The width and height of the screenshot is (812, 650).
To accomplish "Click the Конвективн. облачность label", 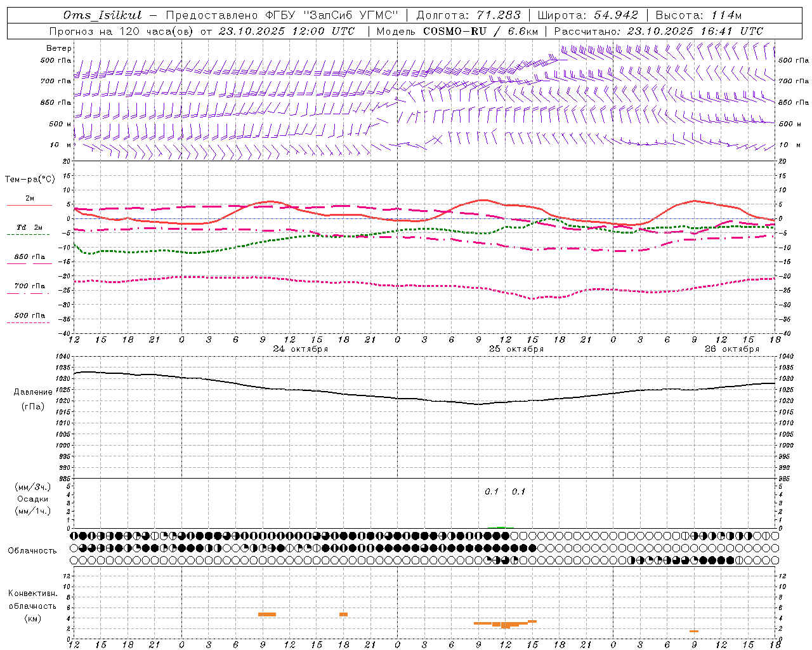I will point(33,600).
